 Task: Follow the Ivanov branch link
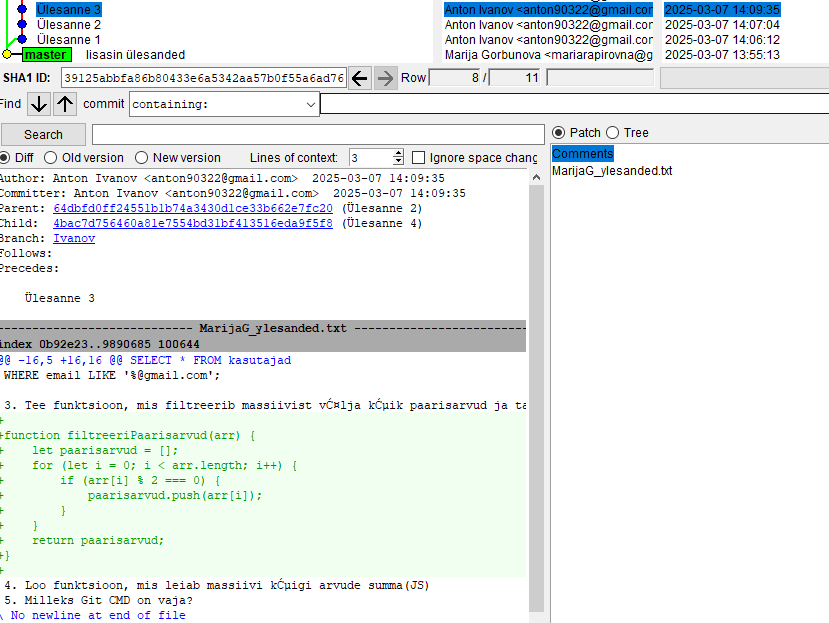click(74, 239)
